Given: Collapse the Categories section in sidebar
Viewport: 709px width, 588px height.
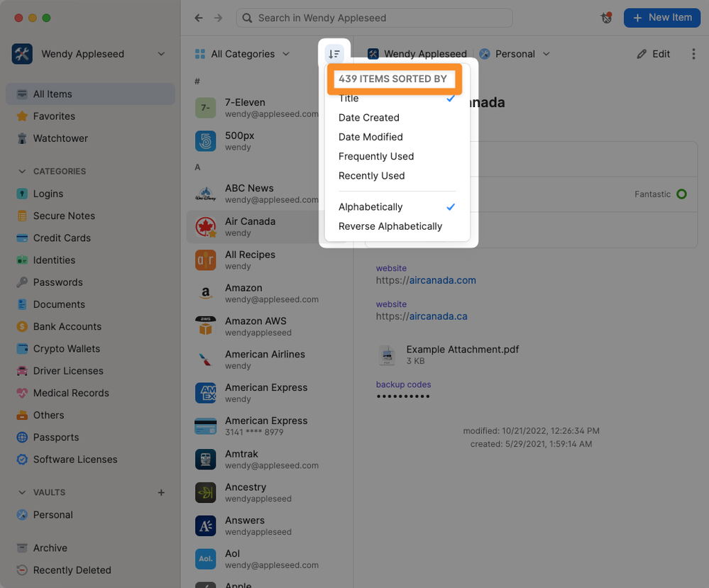Looking at the screenshot, I should tap(22, 171).
